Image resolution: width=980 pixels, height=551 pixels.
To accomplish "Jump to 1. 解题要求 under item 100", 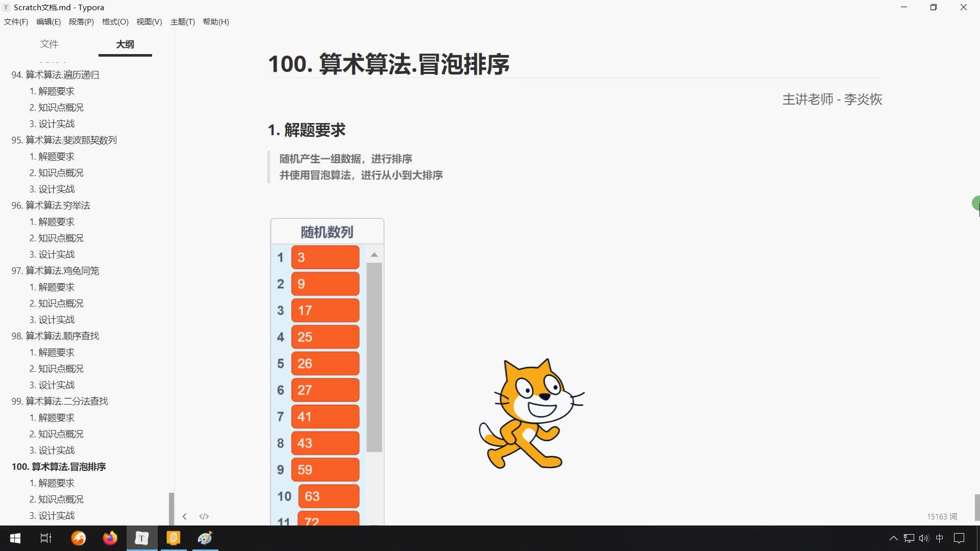I will (52, 483).
